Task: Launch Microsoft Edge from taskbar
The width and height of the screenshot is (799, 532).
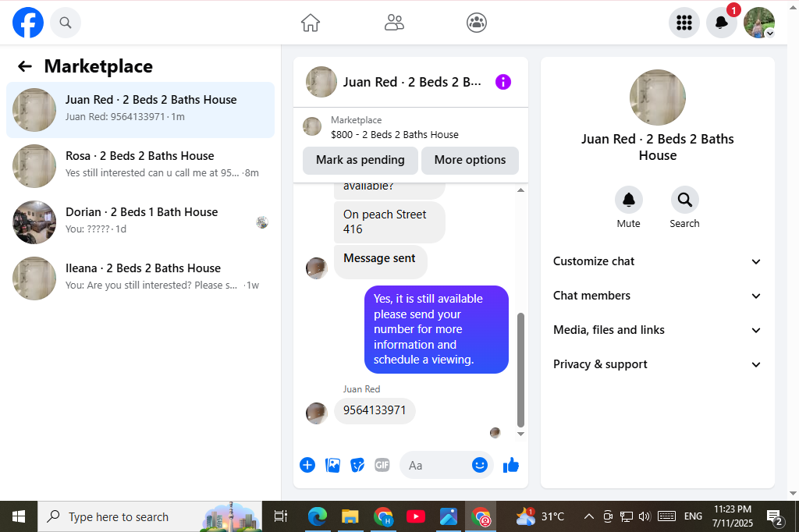Action: pos(318,516)
